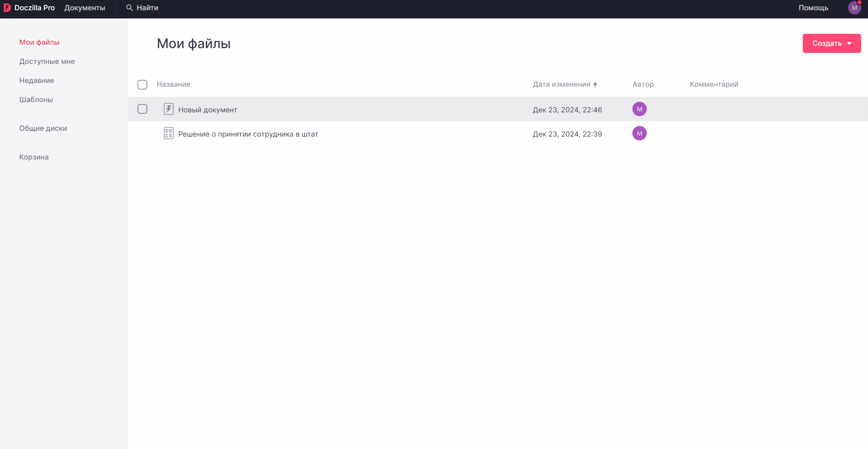The width and height of the screenshot is (868, 449).
Task: Click the Doczilla Pro logo icon
Action: pos(7,8)
